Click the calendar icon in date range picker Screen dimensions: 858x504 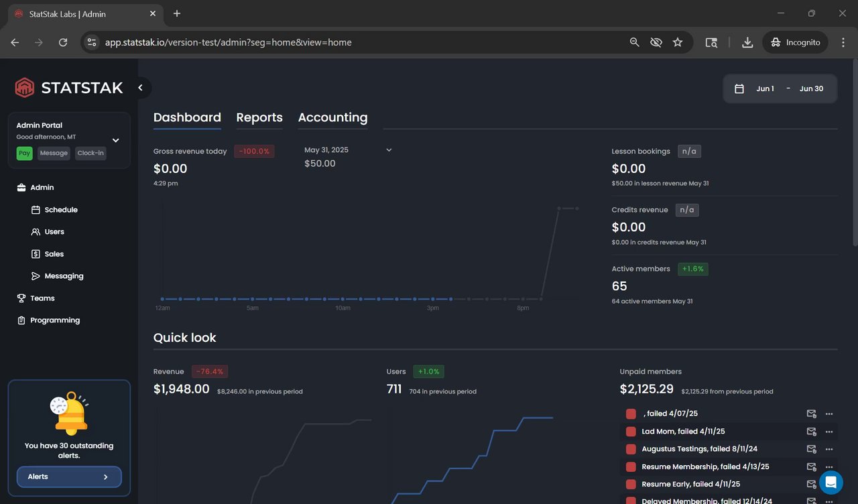739,88
